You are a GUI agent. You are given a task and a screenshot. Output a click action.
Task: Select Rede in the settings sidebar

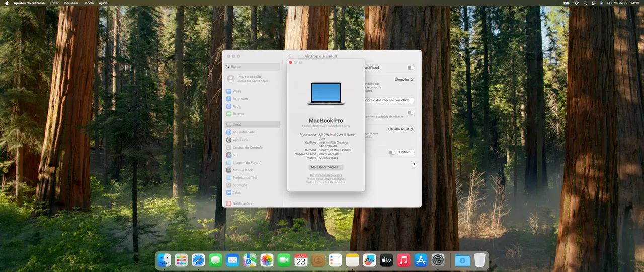[253, 106]
